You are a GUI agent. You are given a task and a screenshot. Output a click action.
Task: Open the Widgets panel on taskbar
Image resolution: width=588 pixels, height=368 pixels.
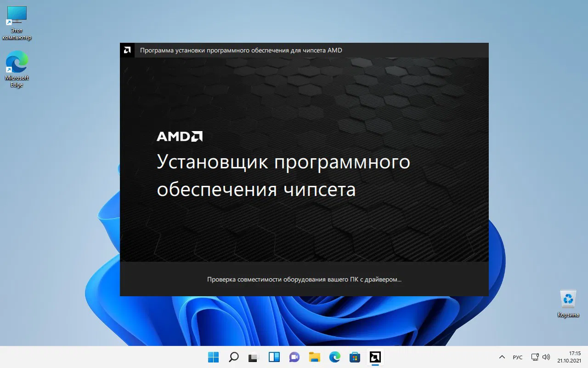pos(274,357)
